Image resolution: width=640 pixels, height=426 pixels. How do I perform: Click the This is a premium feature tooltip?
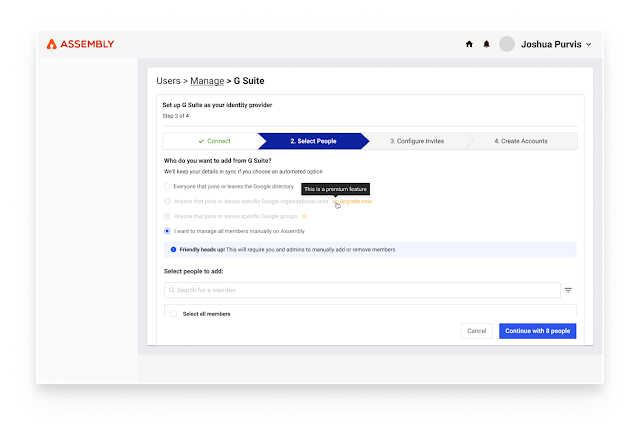[336, 189]
